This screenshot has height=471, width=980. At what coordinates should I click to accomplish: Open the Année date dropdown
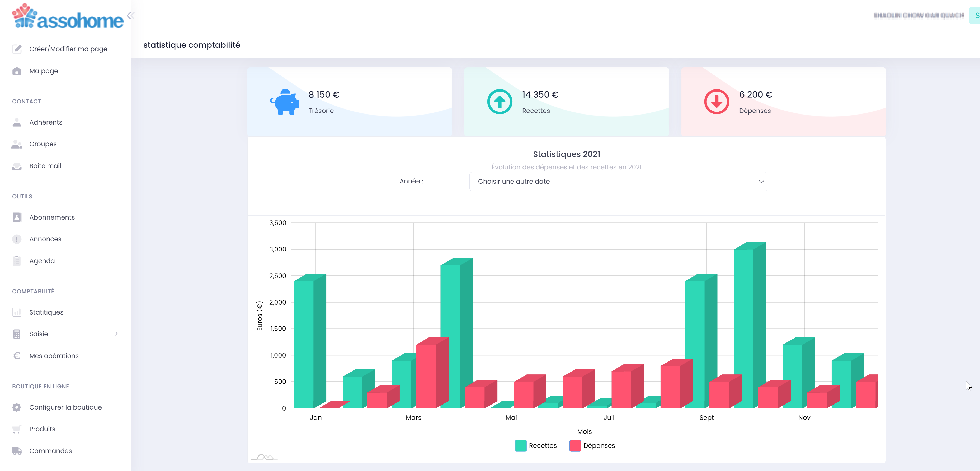[618, 181]
